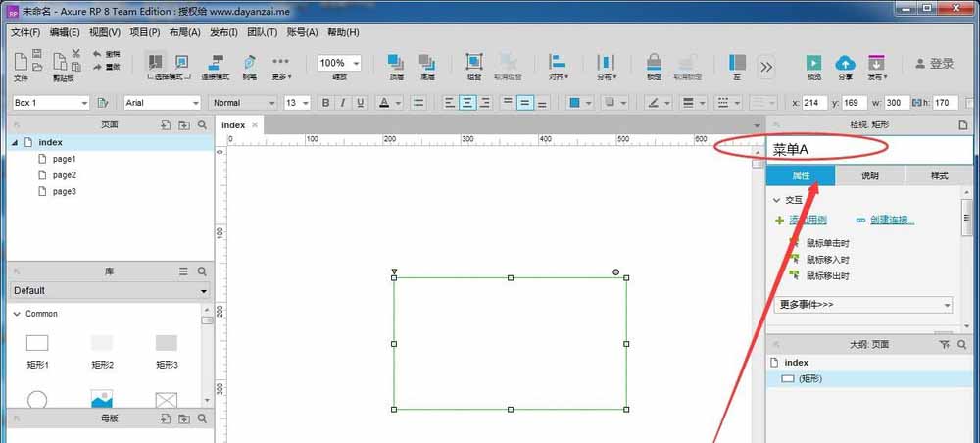
Task: Open the Default library dropdown
Action: coord(109,291)
